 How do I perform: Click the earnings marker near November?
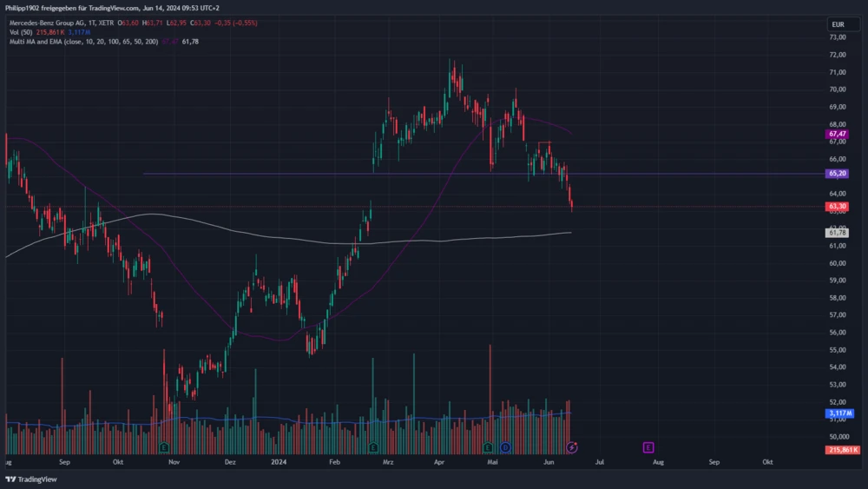(x=164, y=447)
